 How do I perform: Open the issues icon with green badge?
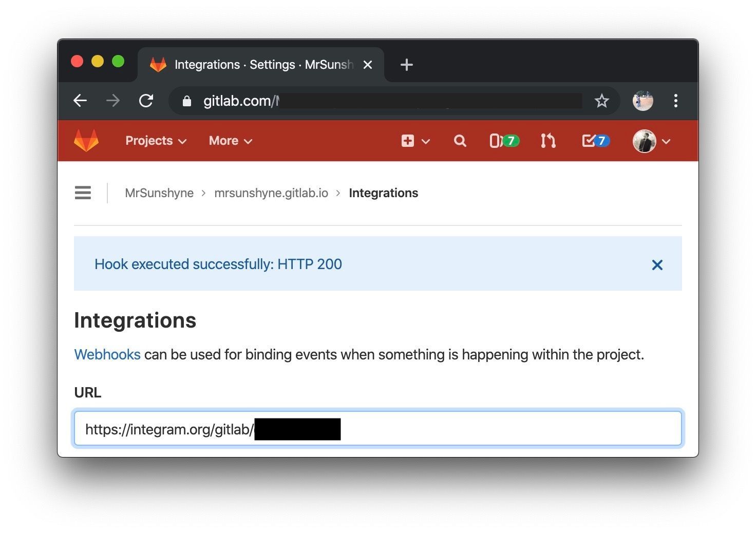point(504,141)
